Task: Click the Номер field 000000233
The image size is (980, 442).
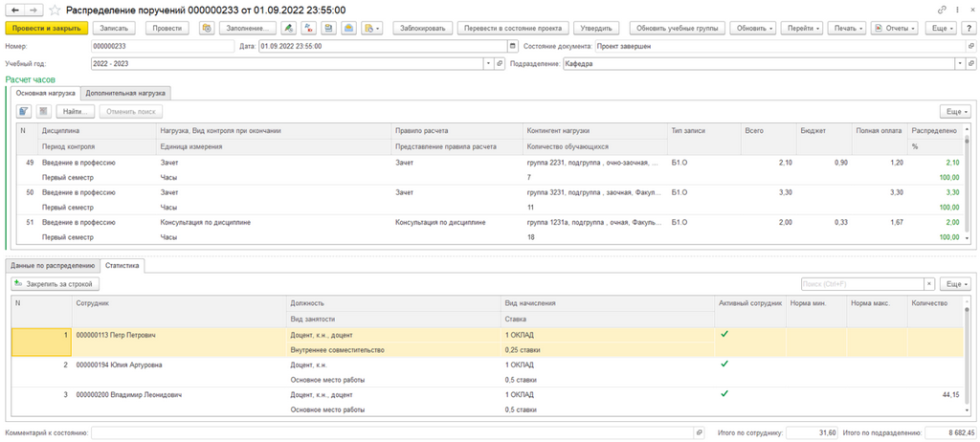Action: click(x=163, y=46)
